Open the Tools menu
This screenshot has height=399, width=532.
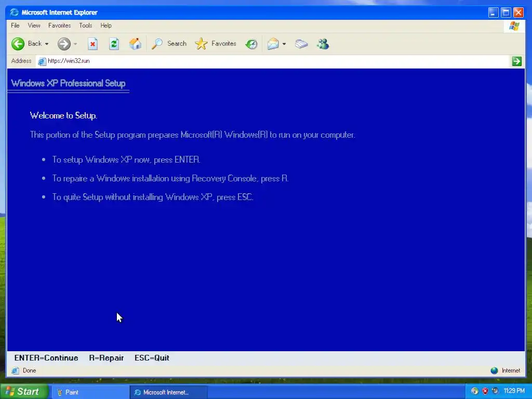click(x=86, y=25)
